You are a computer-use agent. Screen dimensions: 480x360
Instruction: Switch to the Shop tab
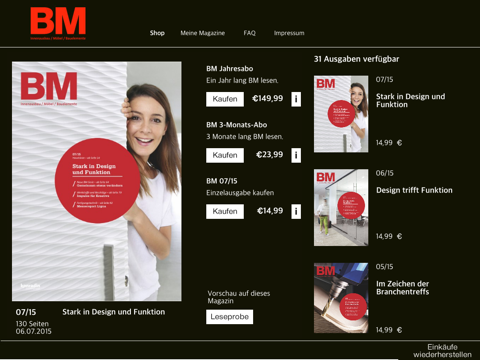coord(157,33)
